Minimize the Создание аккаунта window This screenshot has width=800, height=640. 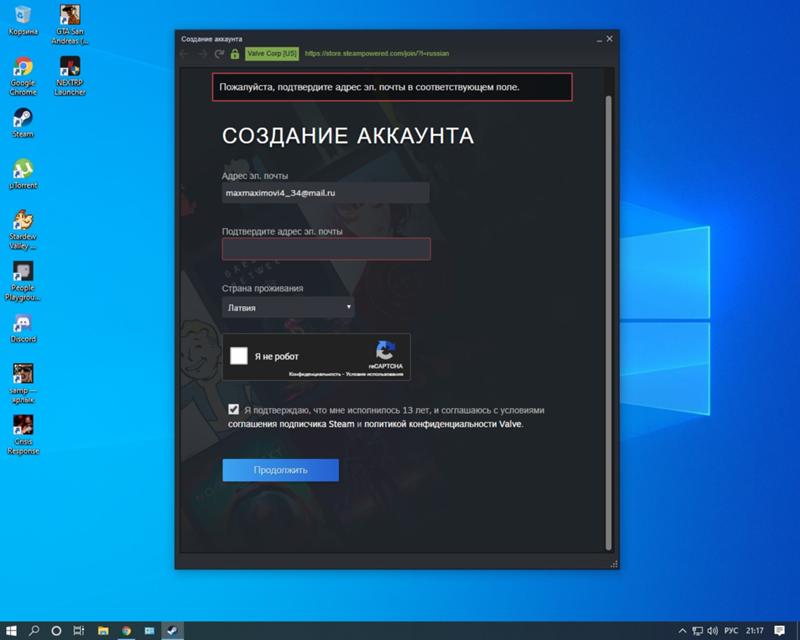599,39
